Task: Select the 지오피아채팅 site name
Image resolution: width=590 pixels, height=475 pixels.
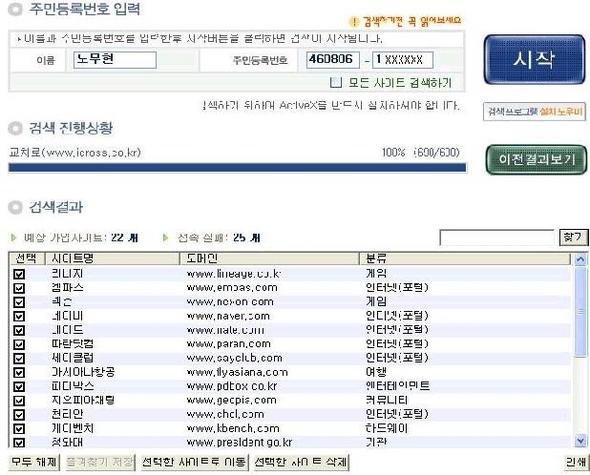Action: tap(83, 400)
